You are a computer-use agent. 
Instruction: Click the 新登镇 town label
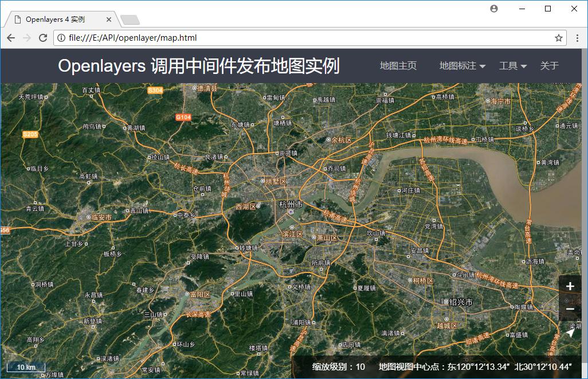pos(93,321)
